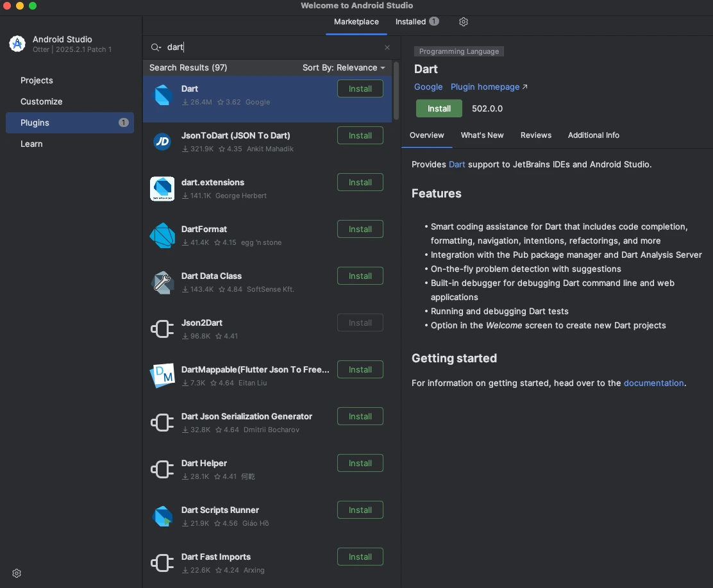The width and height of the screenshot is (713, 588).
Task: Select the DartFormat plugin icon
Action: point(162,235)
